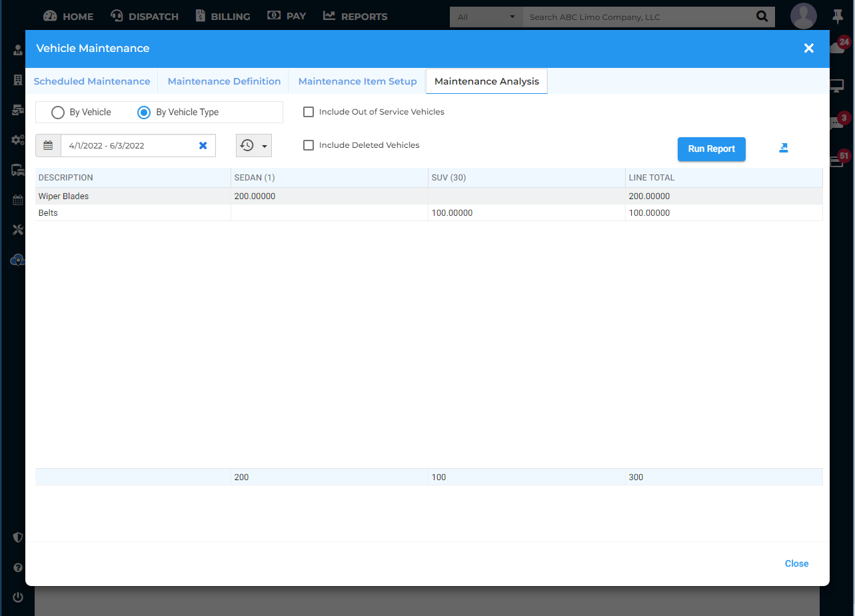Click the PAY money icon
This screenshot has width=855, height=616.
tap(274, 15)
